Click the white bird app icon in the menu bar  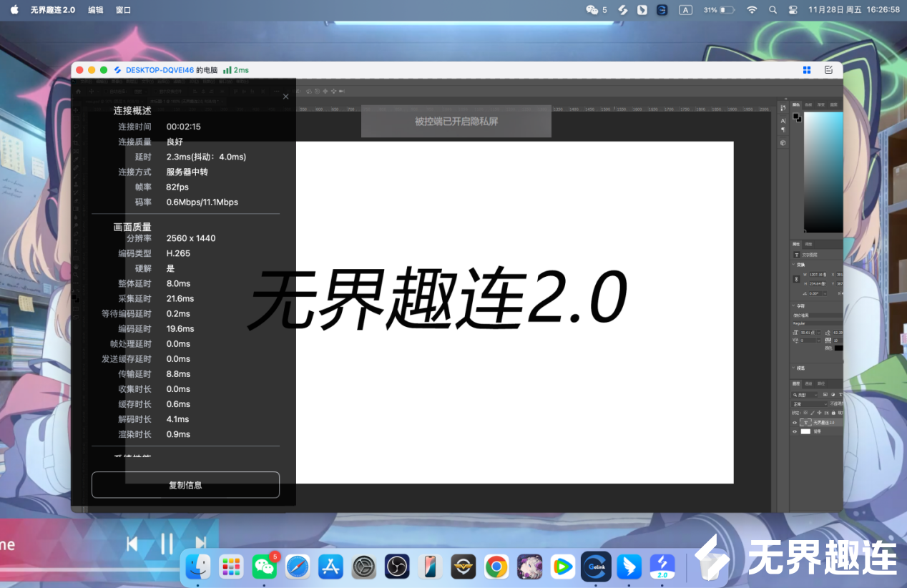click(x=642, y=10)
